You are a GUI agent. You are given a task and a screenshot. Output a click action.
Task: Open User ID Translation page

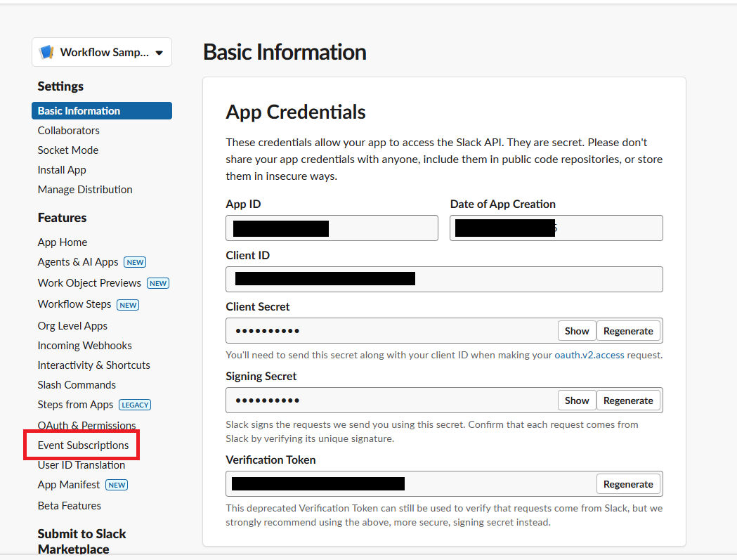pos(81,465)
